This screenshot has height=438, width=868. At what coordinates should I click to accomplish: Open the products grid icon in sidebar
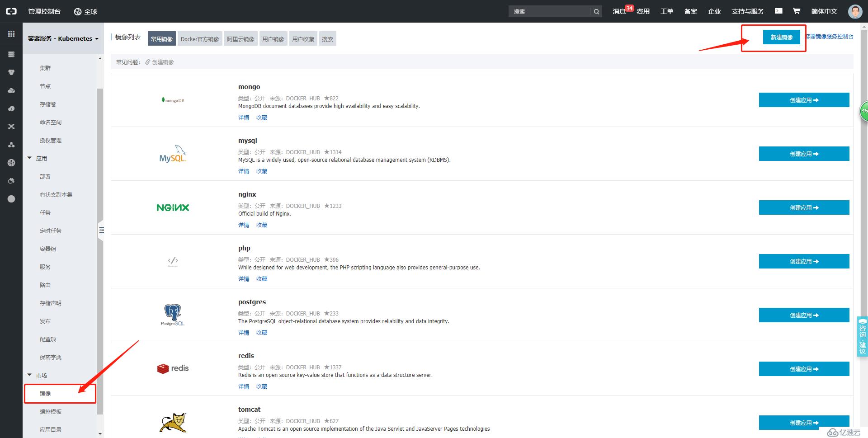coord(11,34)
